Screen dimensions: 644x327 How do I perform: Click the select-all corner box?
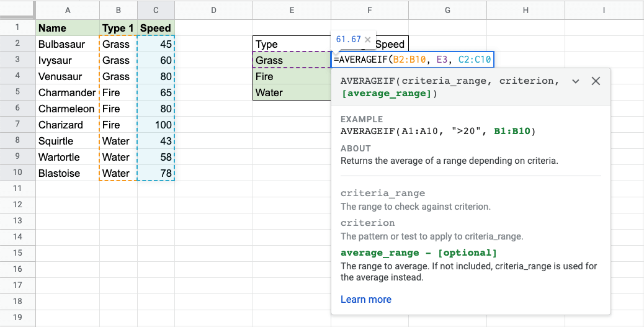pos(17,10)
